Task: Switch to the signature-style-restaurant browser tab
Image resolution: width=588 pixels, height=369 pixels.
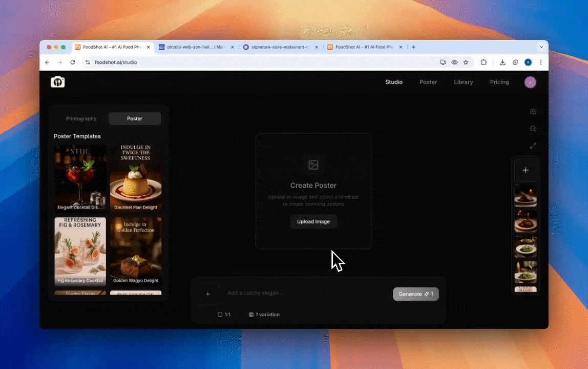Action: click(x=281, y=47)
